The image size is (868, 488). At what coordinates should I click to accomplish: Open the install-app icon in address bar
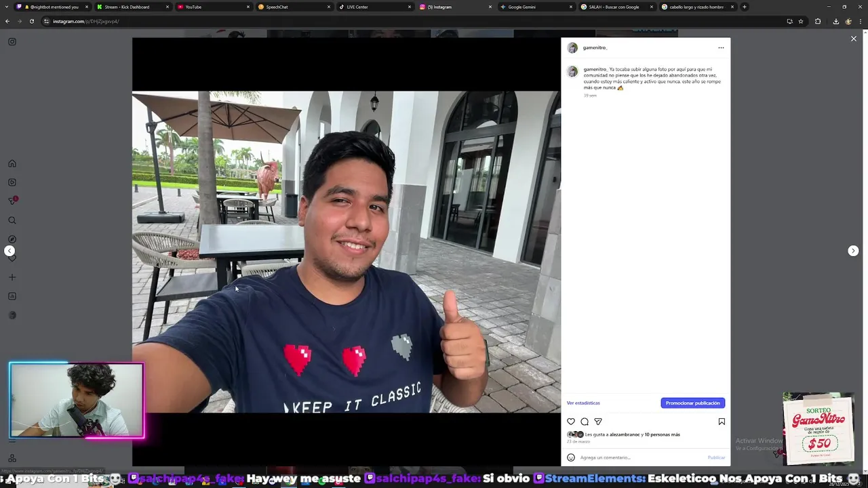tap(789, 21)
